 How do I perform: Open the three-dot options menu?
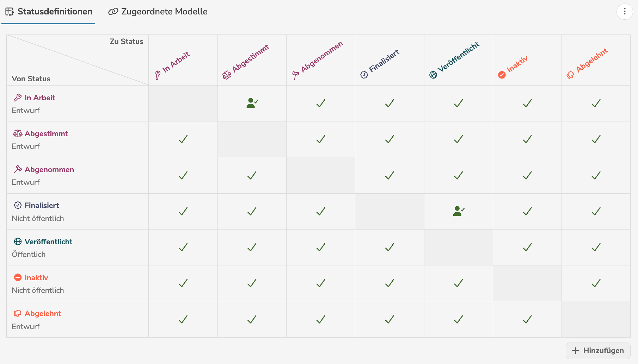(625, 11)
